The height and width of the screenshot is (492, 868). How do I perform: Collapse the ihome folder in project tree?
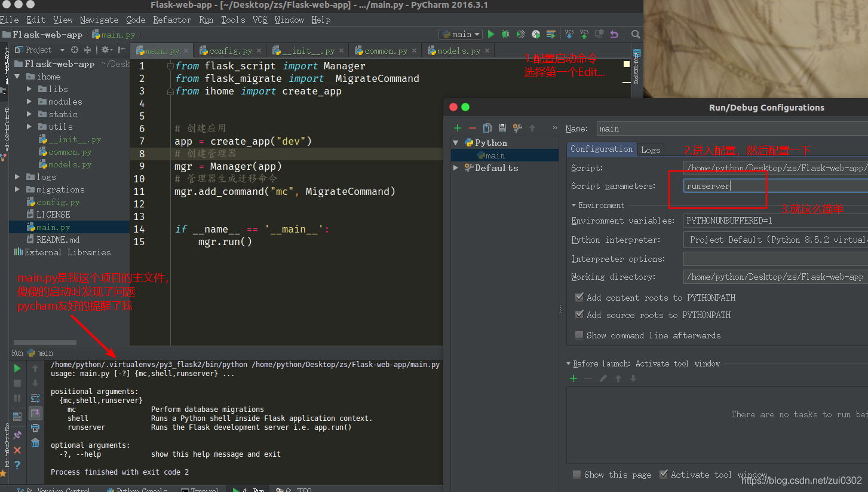pyautogui.click(x=17, y=77)
